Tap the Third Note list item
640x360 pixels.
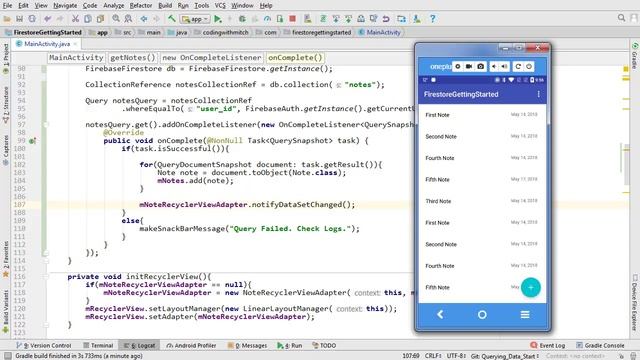pos(482,201)
